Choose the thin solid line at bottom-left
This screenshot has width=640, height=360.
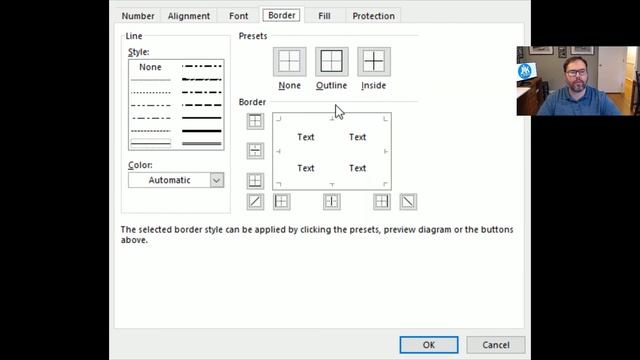click(x=151, y=143)
